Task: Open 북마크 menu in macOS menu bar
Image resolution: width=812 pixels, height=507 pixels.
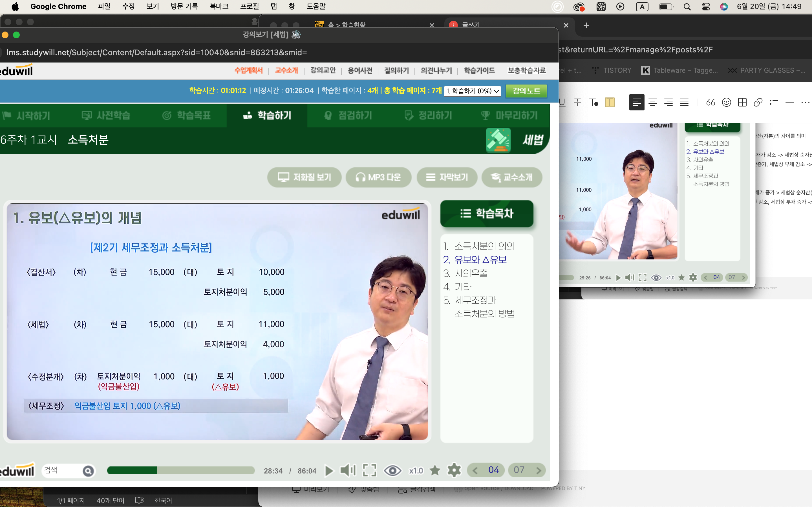Action: (219, 6)
